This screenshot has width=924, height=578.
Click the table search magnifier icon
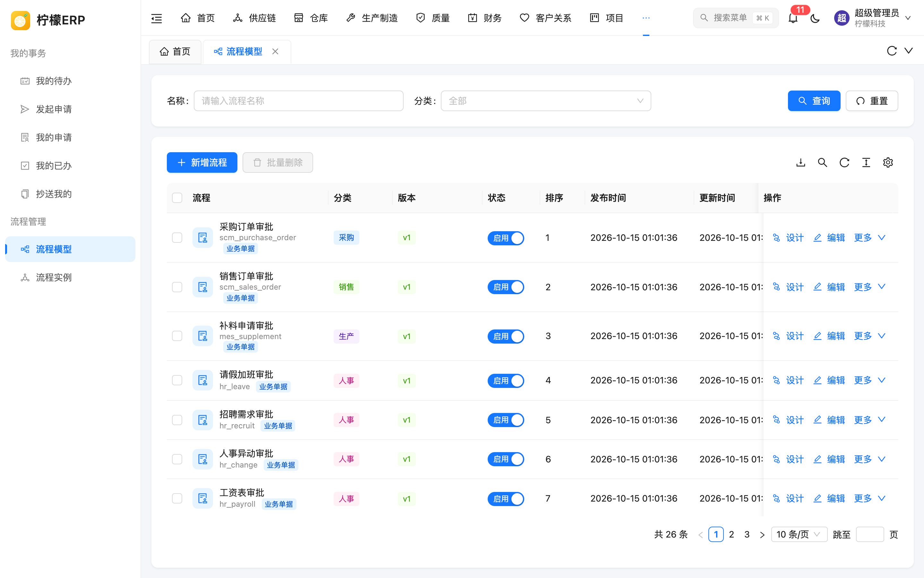pos(822,162)
